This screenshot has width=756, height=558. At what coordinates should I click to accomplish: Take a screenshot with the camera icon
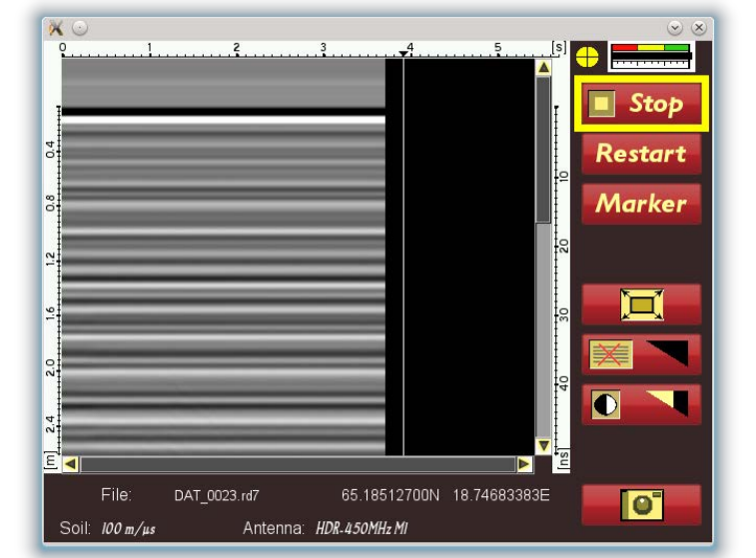(641, 505)
